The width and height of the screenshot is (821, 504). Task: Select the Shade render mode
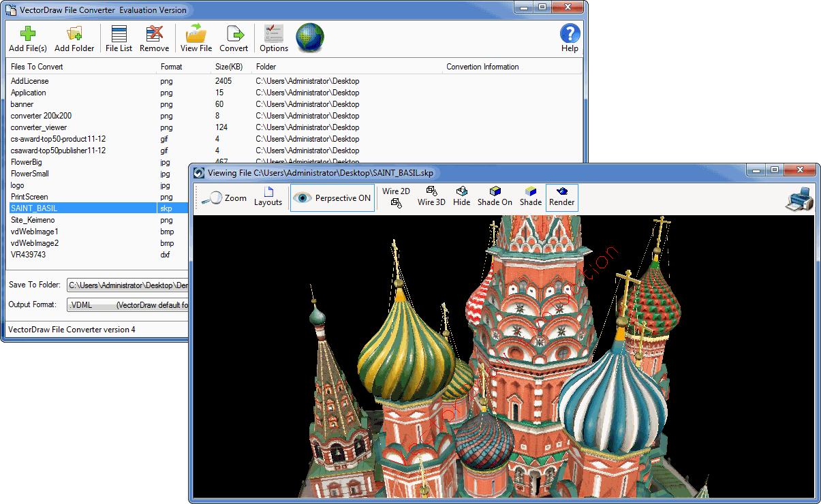(x=531, y=197)
